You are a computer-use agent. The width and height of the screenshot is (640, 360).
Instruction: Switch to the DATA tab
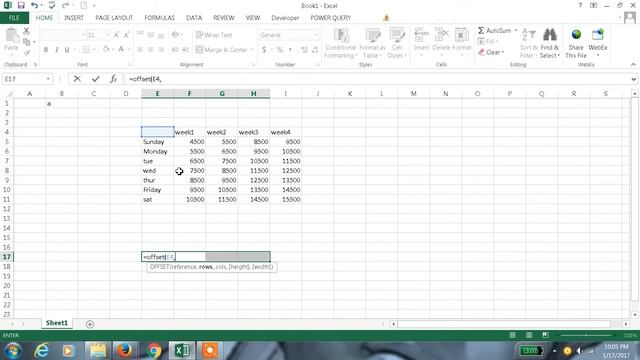(194, 18)
